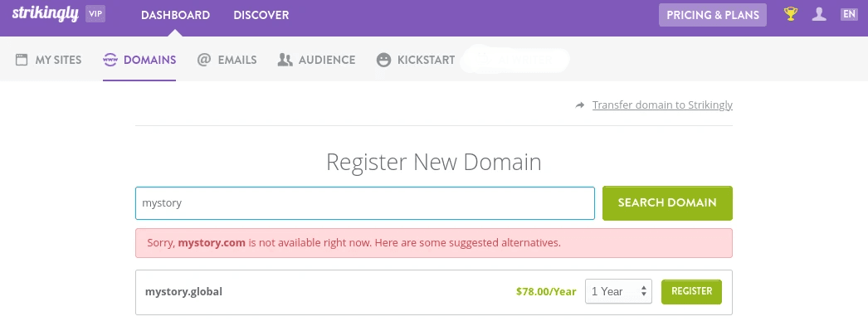
Task: Open the user account profile icon
Action: [819, 14]
